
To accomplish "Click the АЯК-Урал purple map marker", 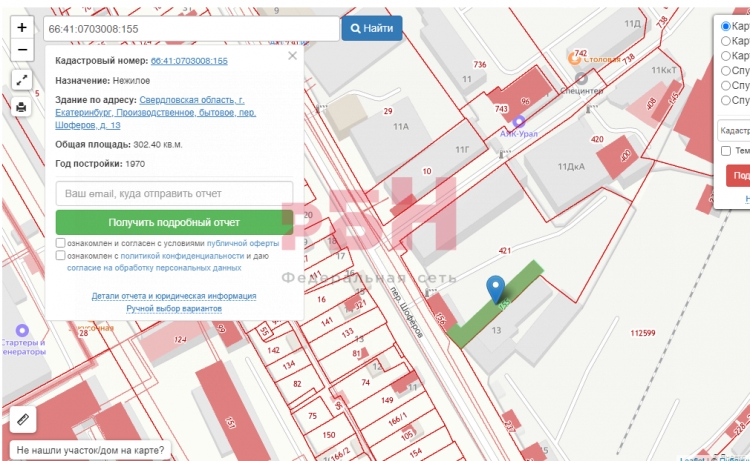I will pyautogui.click(x=518, y=121).
